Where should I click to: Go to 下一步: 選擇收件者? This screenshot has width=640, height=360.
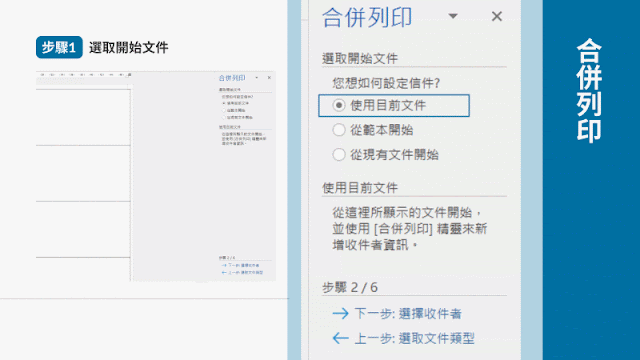click(x=408, y=313)
